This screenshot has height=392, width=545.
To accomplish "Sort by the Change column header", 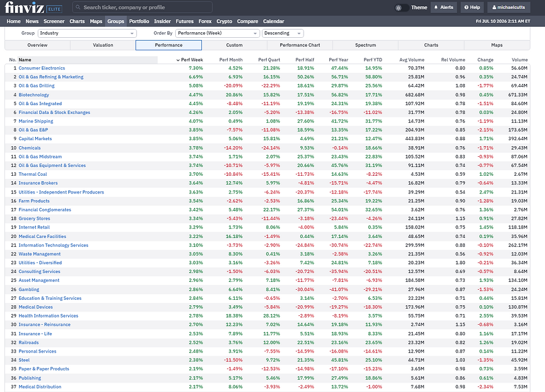I will 485,60.
